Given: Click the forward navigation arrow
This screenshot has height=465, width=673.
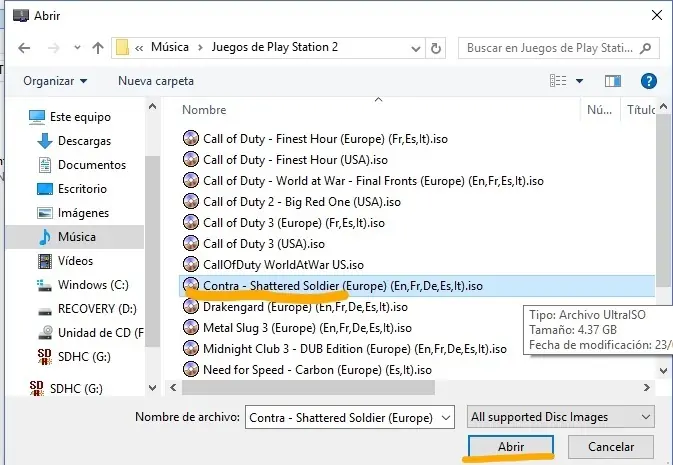Looking at the screenshot, I should tap(53, 48).
